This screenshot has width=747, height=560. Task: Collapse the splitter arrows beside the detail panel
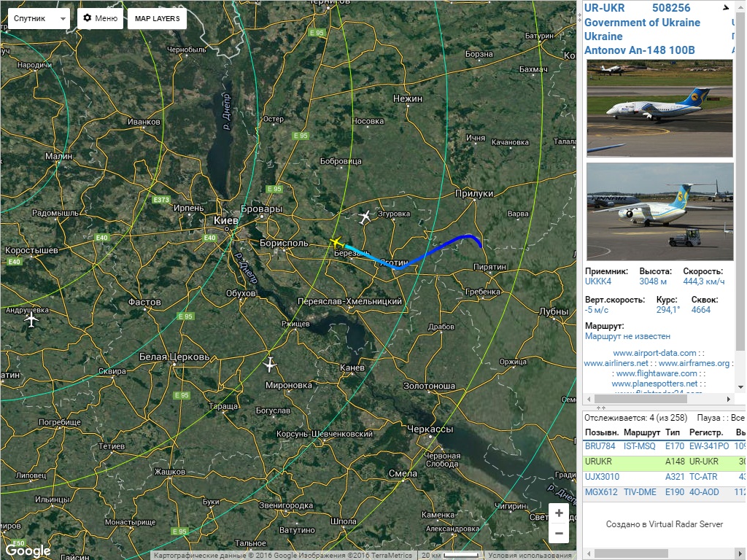point(580,16)
